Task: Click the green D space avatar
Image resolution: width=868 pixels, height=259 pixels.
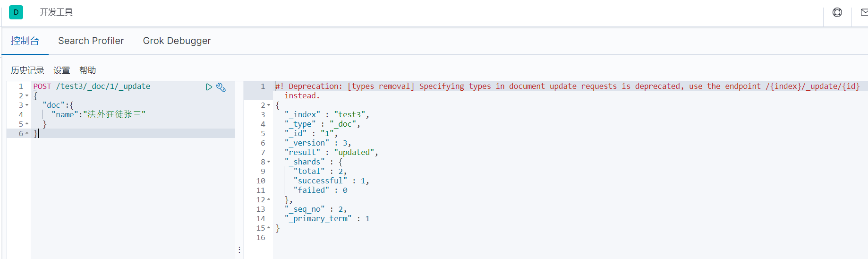Action: 16,12
